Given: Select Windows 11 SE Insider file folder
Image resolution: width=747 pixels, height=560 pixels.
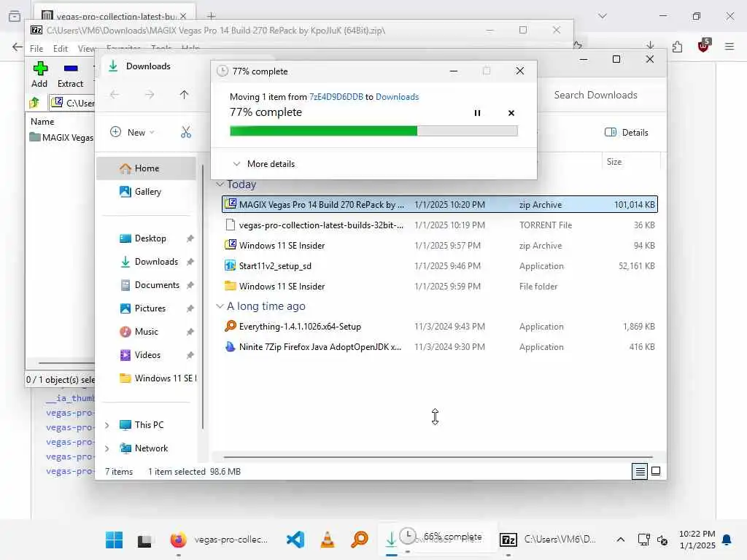Looking at the screenshot, I should pos(440,286).
